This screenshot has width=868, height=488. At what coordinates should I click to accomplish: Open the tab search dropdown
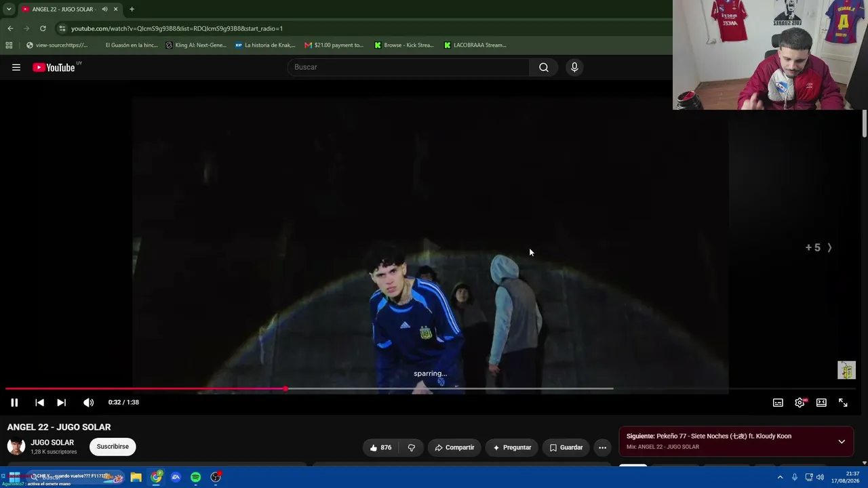(9, 9)
